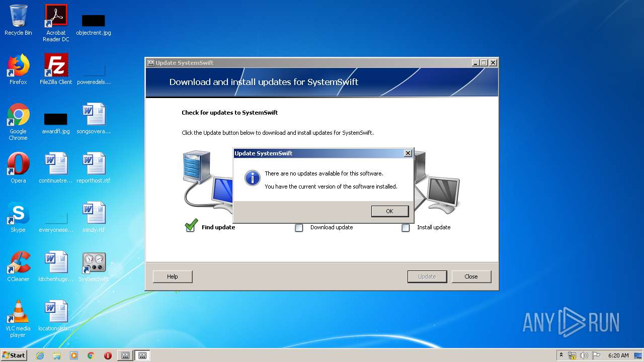Click the blue information icon in dialog
This screenshot has width=644, height=362.
point(252,177)
